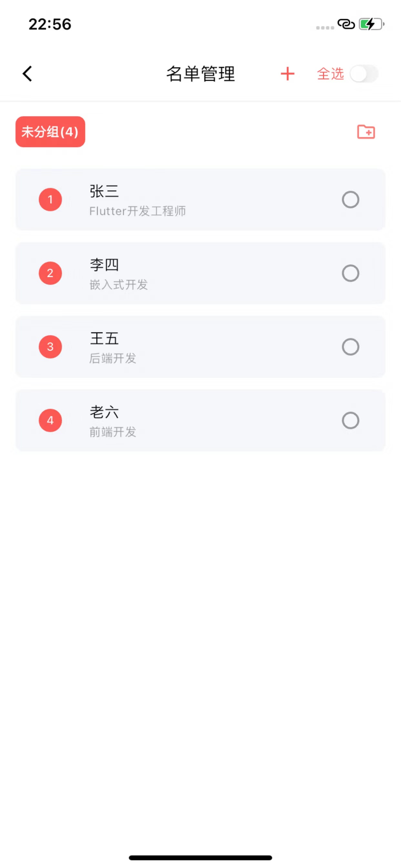
Task: Tap the number 1 badge for 张三
Action: click(50, 200)
